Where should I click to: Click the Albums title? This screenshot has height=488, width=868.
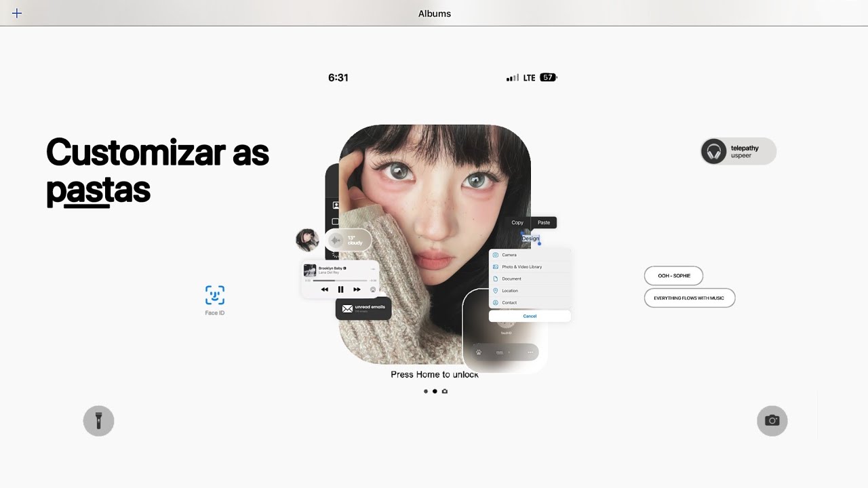point(435,14)
